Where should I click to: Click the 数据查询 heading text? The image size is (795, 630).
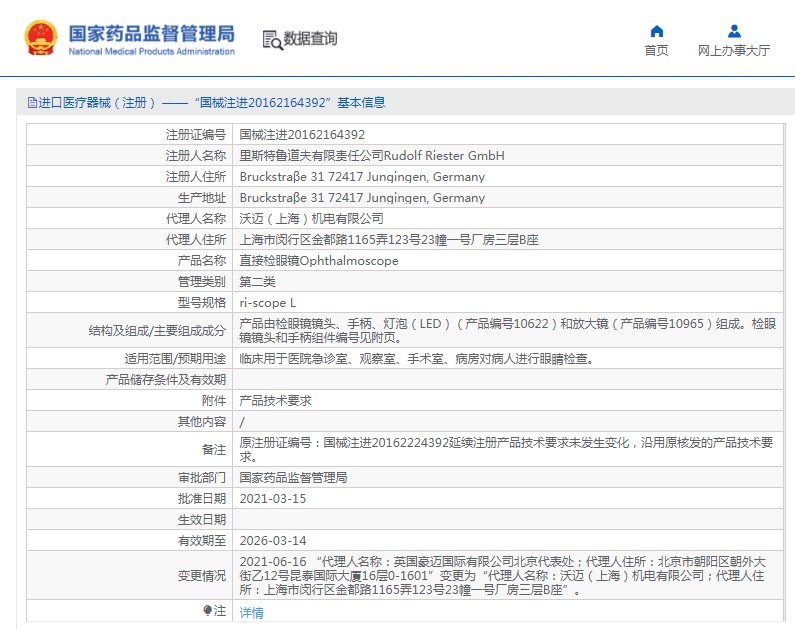tap(310, 39)
